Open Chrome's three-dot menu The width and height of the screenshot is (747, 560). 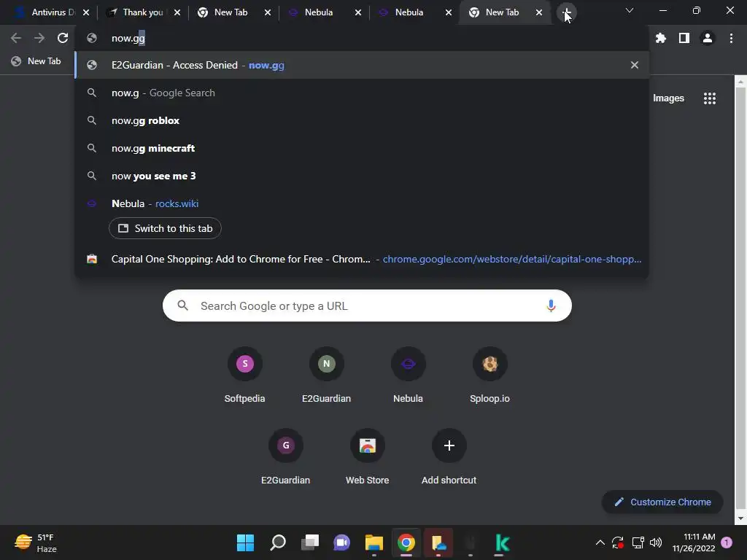[731, 38]
